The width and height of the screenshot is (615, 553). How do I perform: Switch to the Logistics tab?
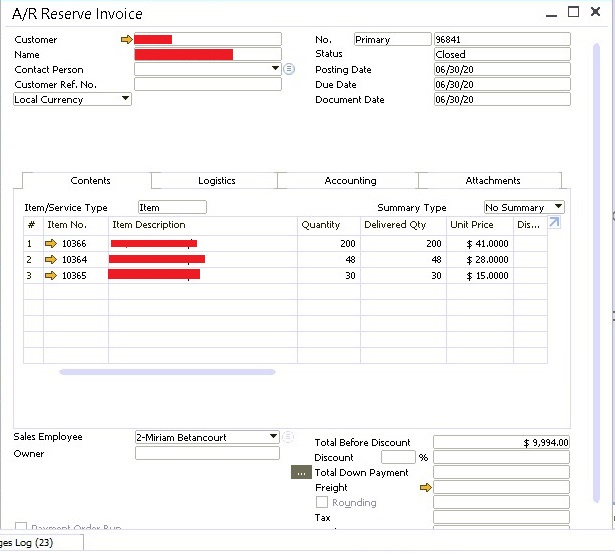216,181
